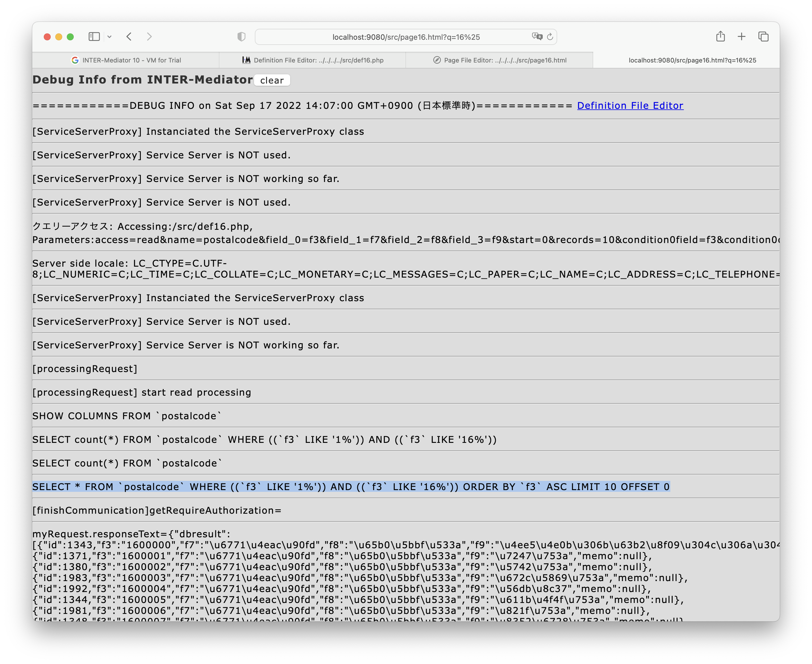Go forward with the right arrow
The image size is (812, 664).
click(149, 37)
